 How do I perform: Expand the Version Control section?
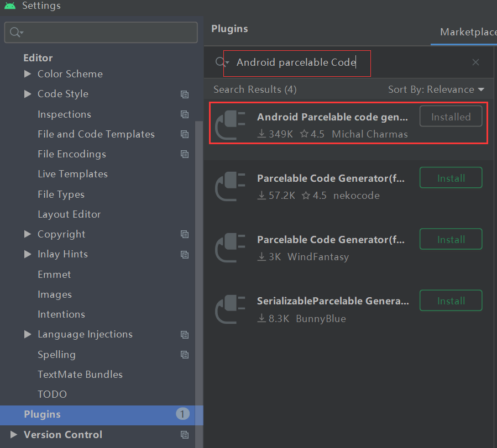(x=13, y=434)
